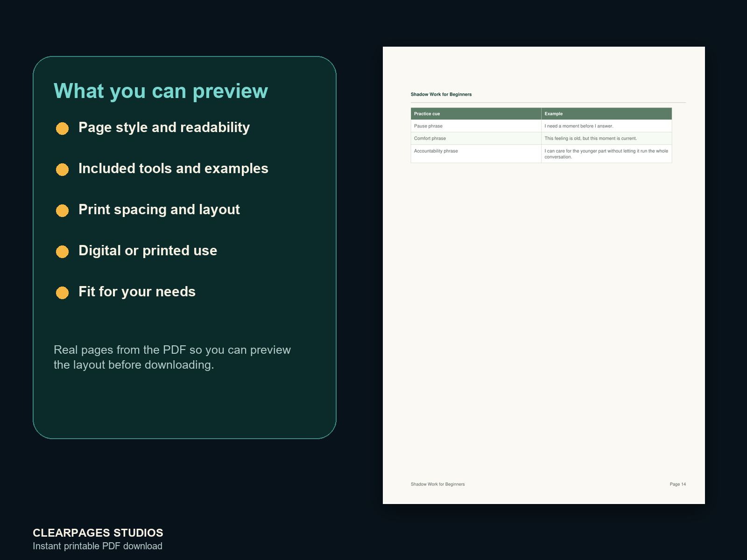The width and height of the screenshot is (747, 560).
Task: Click the bullet dot beside 'Print spacing and layout'
Action: tap(62, 210)
